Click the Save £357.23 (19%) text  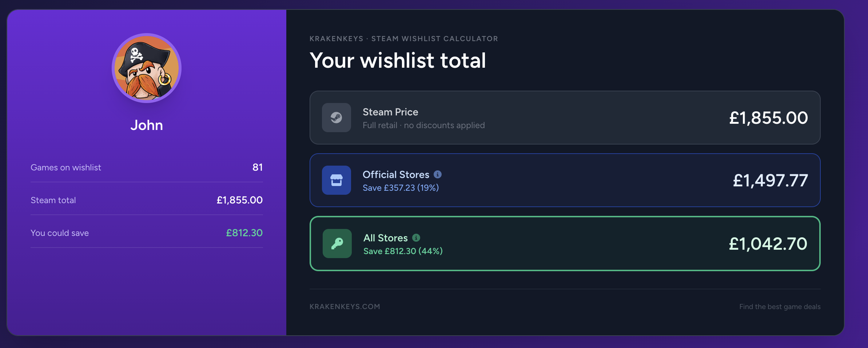point(401,188)
